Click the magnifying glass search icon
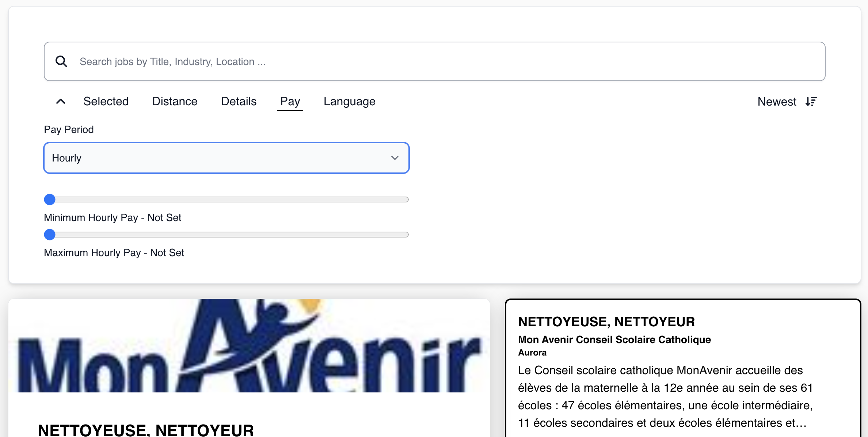Viewport: 868px width, 437px height. click(x=61, y=61)
